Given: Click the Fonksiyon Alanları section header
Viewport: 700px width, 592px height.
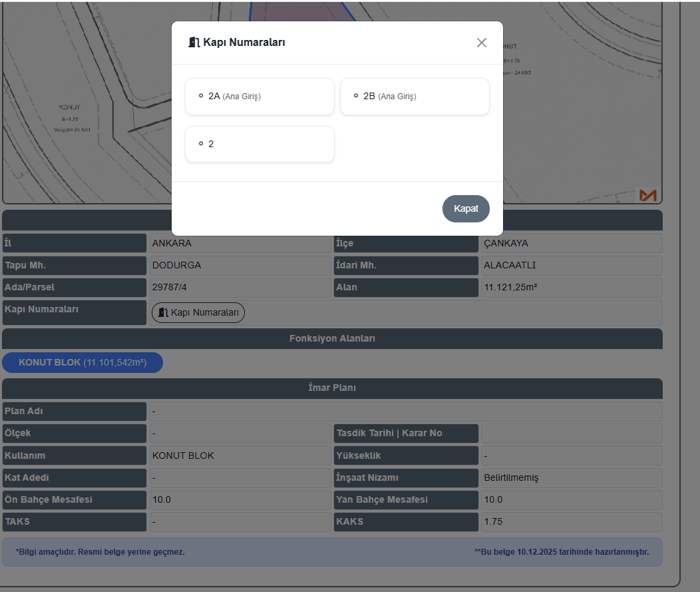Looking at the screenshot, I should tap(332, 338).
